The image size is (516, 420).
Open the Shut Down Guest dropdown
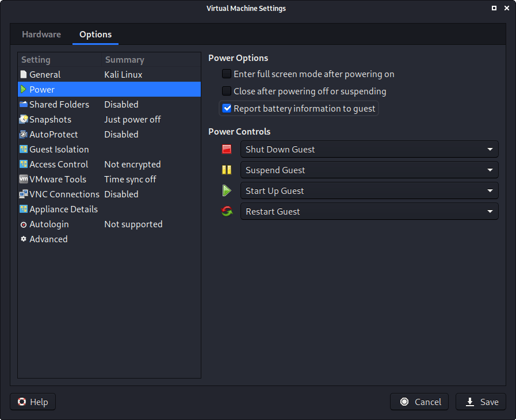(x=490, y=149)
